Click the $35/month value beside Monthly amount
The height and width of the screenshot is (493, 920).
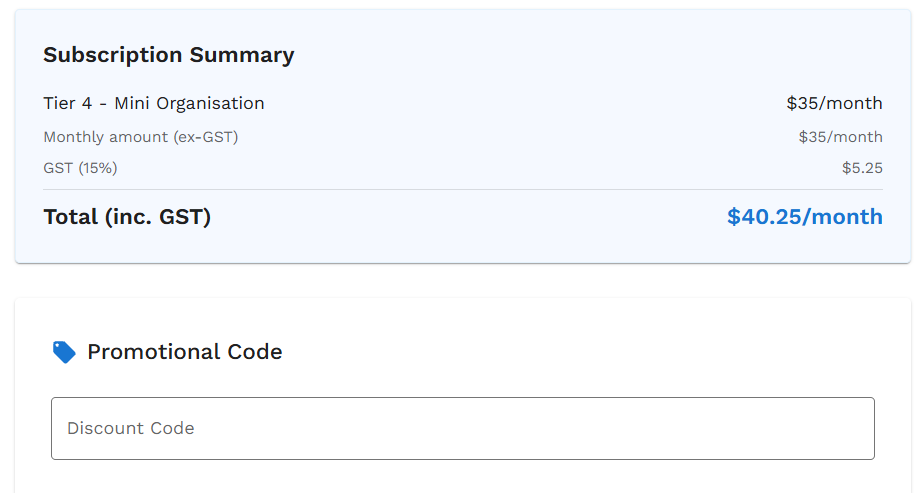pos(840,137)
